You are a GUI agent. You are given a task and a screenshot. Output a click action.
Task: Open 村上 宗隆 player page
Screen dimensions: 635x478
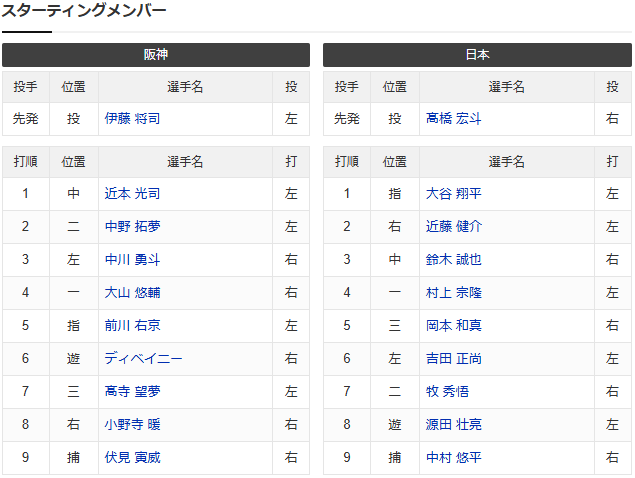pos(453,293)
